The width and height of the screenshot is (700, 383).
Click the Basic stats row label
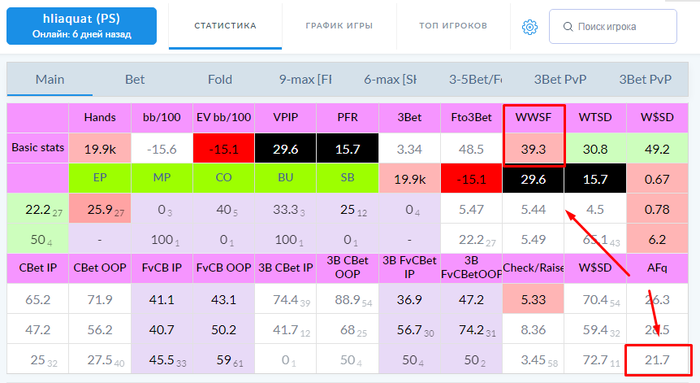tap(38, 148)
